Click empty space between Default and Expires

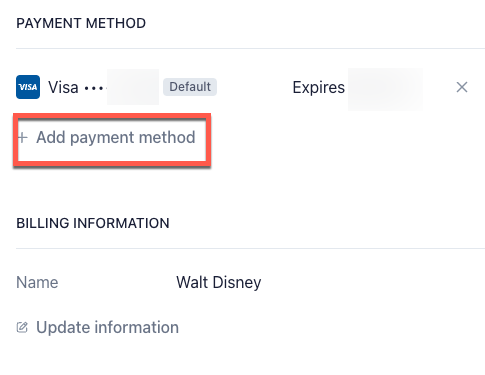(255, 87)
